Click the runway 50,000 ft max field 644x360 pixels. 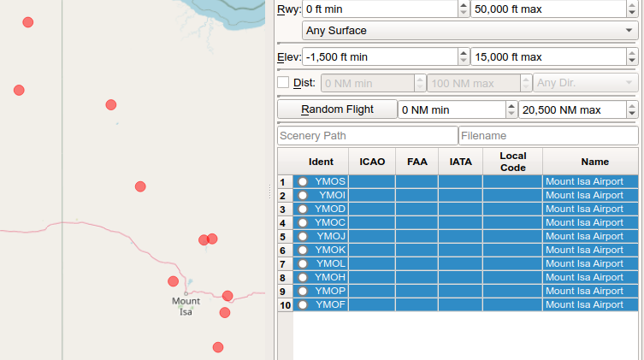[548, 9]
